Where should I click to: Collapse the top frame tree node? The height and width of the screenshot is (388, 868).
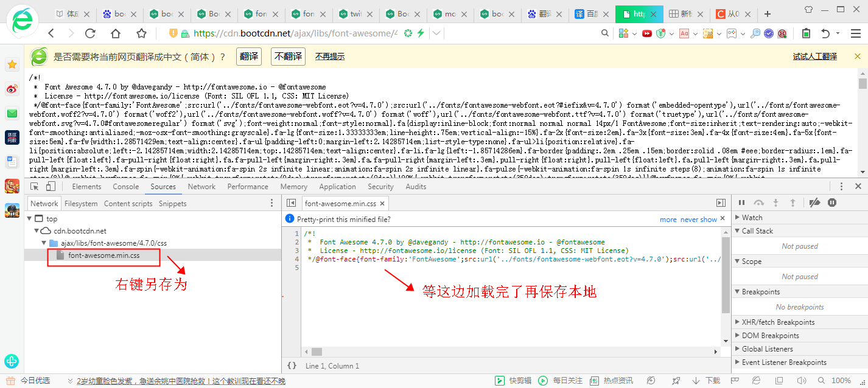(29, 219)
